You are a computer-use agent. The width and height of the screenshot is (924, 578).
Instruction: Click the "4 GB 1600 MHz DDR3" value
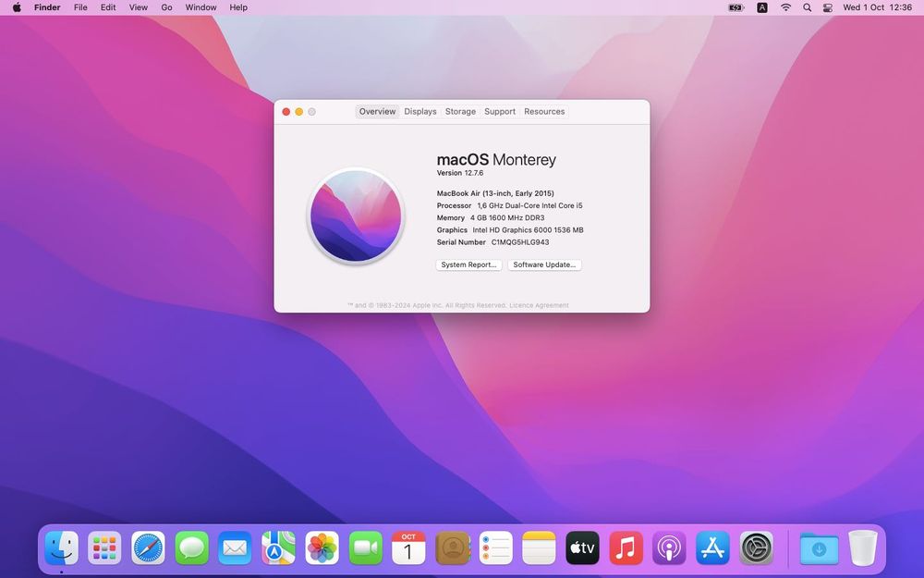tap(507, 218)
